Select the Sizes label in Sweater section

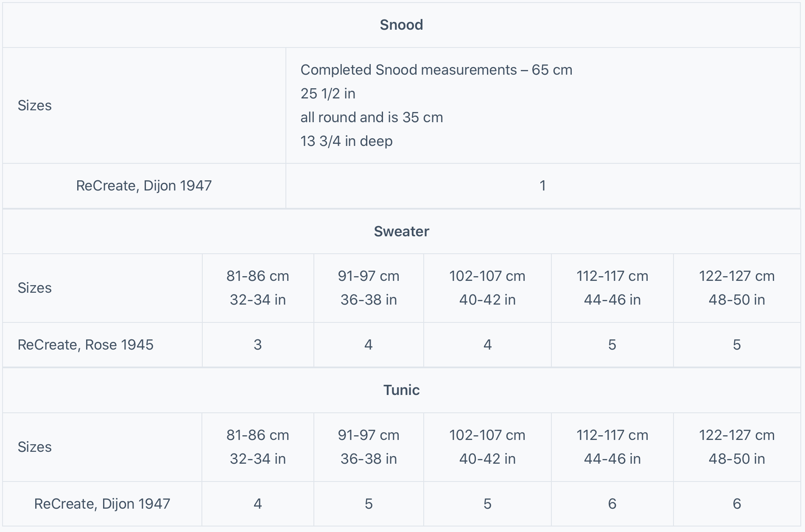point(35,288)
